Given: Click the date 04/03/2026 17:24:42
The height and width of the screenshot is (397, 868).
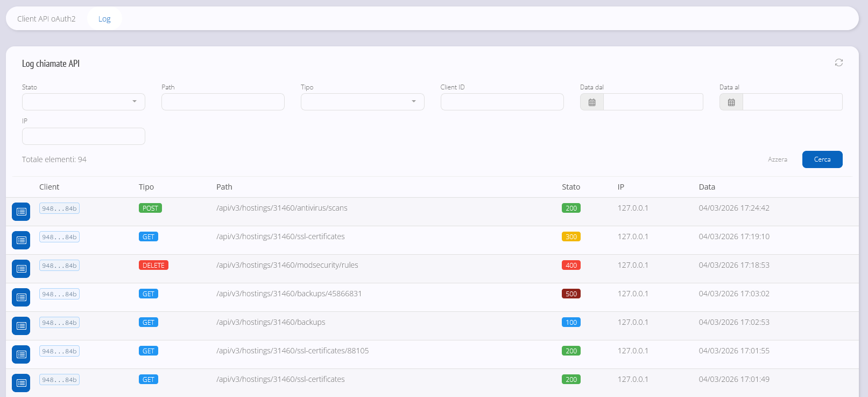Looking at the screenshot, I should click(734, 208).
